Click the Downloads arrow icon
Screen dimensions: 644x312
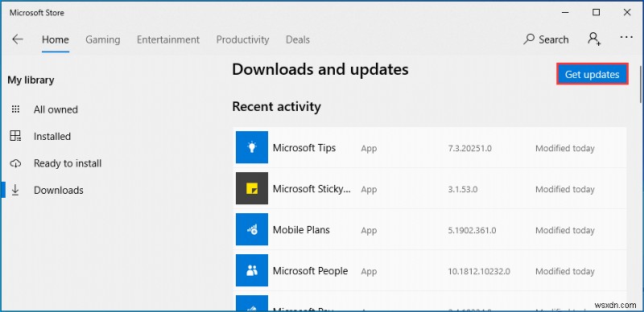pos(15,190)
